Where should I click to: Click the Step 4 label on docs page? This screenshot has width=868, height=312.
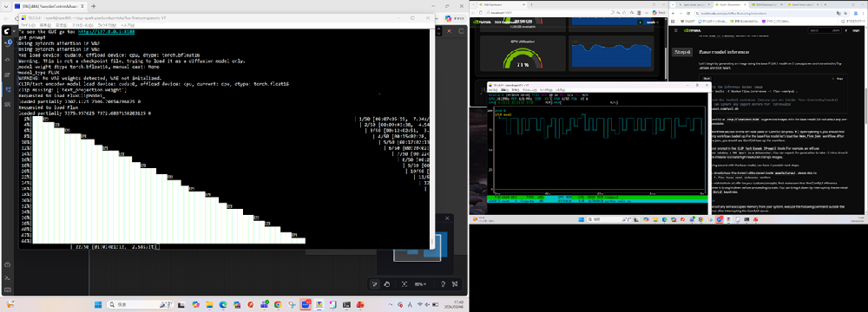pos(682,52)
